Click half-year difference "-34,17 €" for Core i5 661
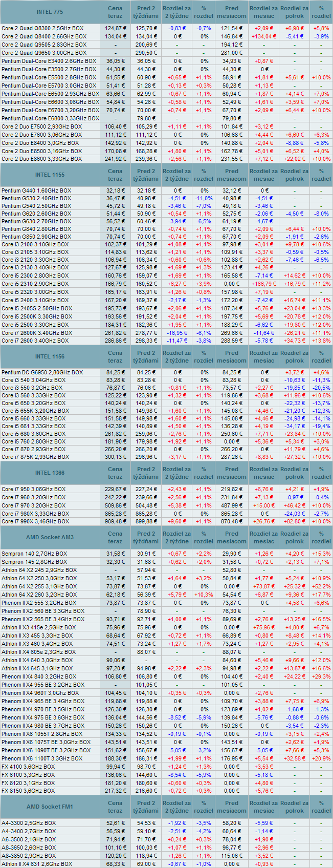This screenshot has height=868, width=333. [295, 426]
